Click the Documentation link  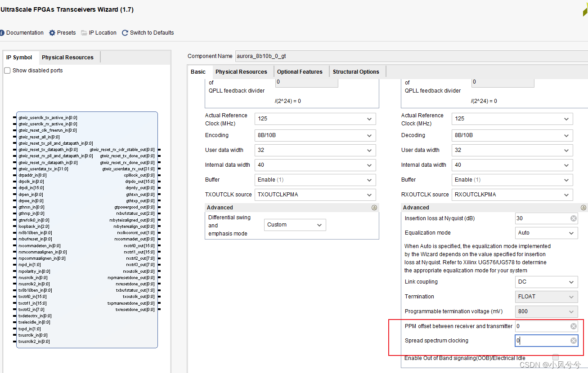tap(25, 33)
